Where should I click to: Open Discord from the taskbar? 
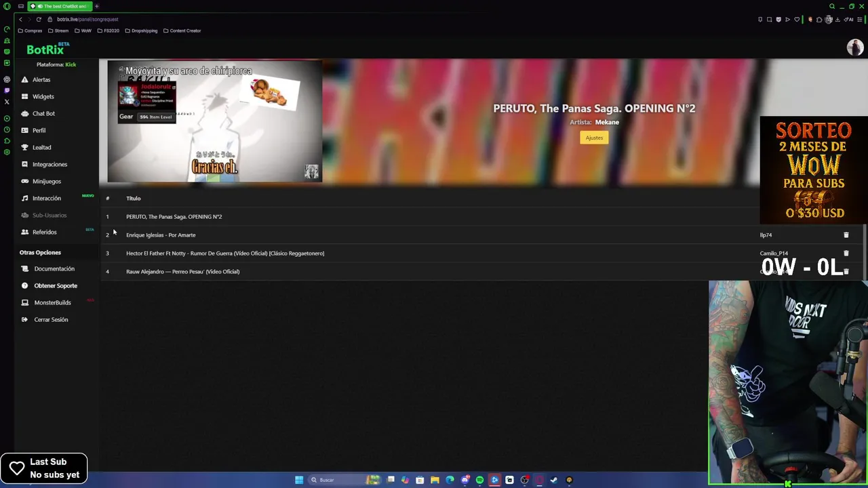tap(465, 480)
